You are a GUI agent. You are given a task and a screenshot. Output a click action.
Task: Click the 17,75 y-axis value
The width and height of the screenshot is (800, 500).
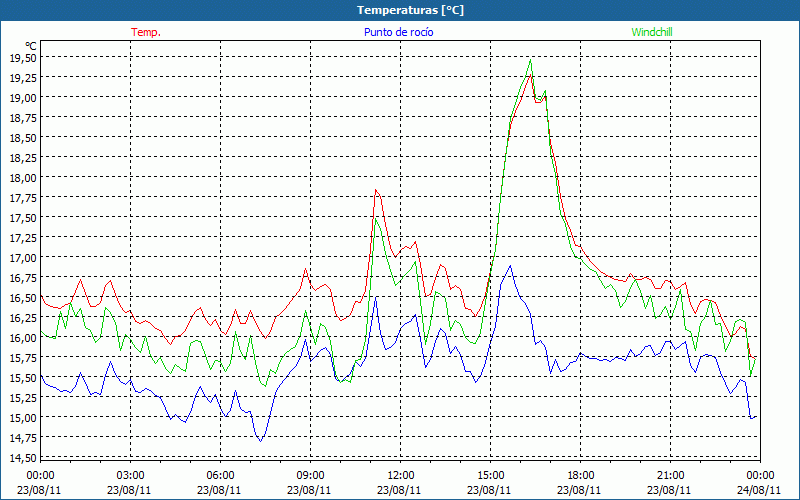tap(23, 197)
